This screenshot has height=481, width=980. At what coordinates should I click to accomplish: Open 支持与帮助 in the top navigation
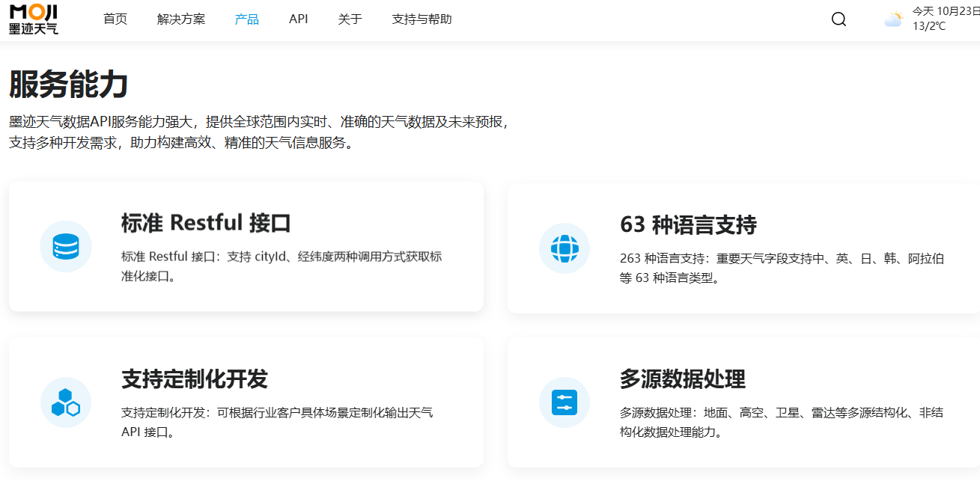pyautogui.click(x=421, y=19)
